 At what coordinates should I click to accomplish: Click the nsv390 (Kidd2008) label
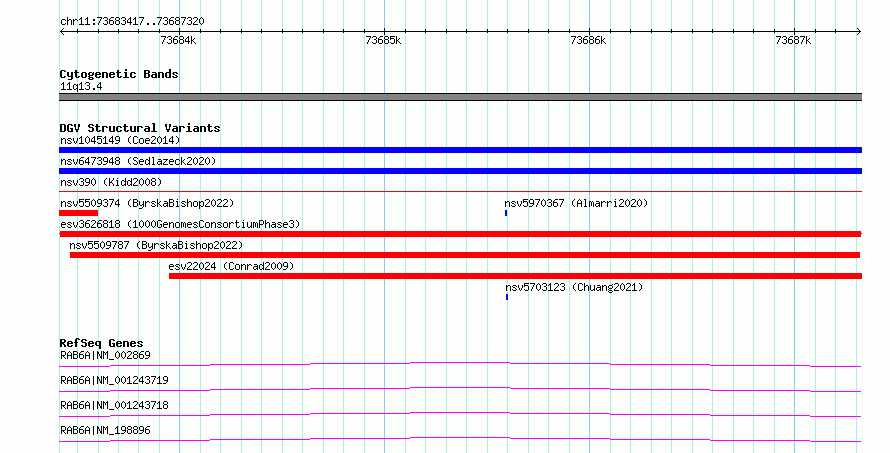coord(111,182)
